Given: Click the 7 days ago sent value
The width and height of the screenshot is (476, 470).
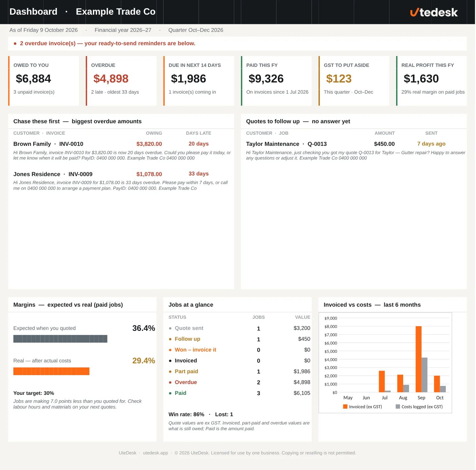Looking at the screenshot, I should point(431,144).
